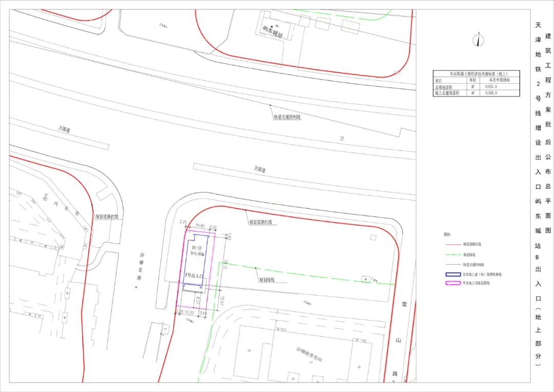Click the gray rail control line legend sample
This screenshot has height=392, width=554.
point(452,264)
